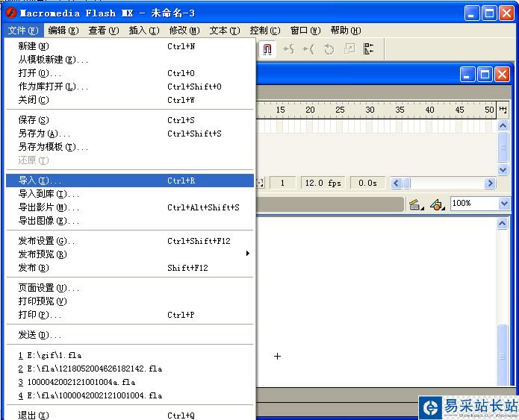Open the 文本(T) menu
Viewport: 519px width, 420px height.
(225, 31)
